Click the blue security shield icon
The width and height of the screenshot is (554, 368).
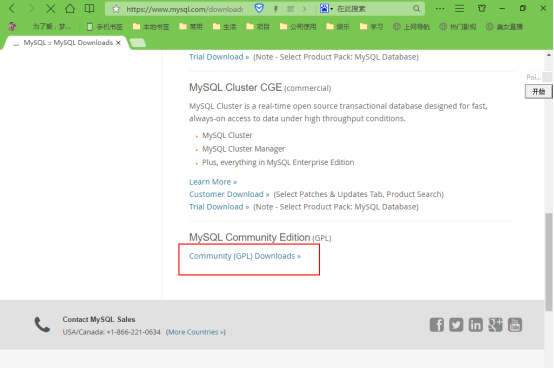tap(259, 8)
